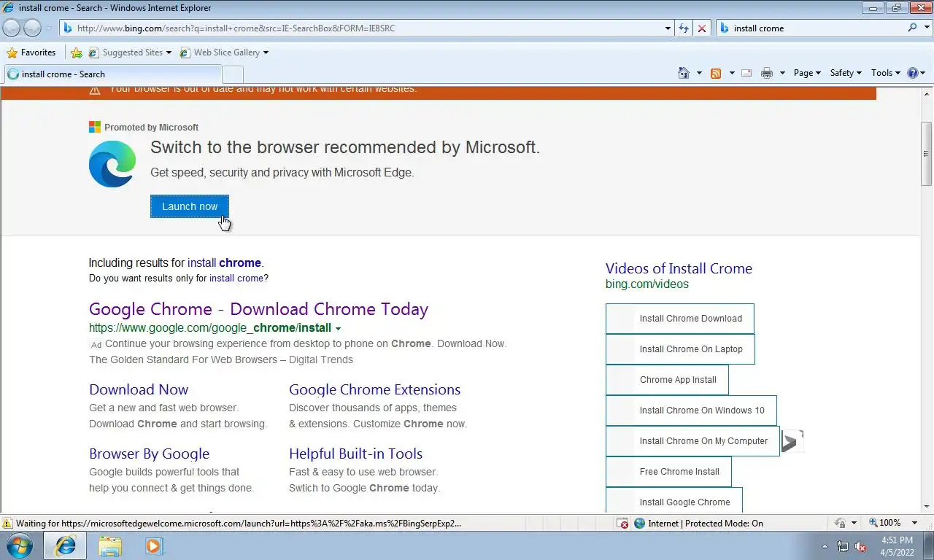
Task: Click the 'install chrome' corrected query link
Action: pos(224,262)
